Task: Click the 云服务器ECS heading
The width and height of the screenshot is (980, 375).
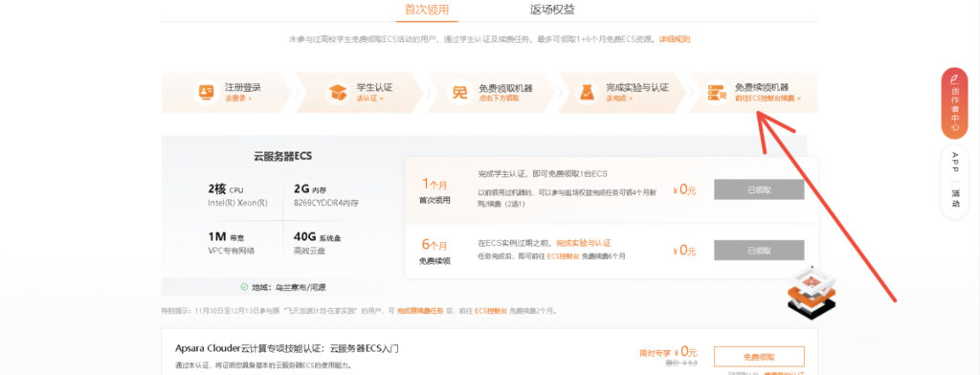Action: point(283,156)
